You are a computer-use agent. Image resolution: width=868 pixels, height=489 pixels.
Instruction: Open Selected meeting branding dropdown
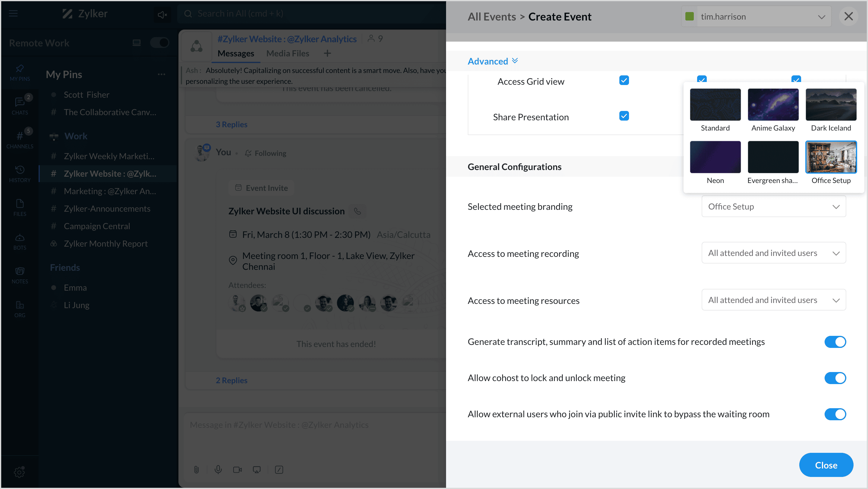tap(774, 207)
